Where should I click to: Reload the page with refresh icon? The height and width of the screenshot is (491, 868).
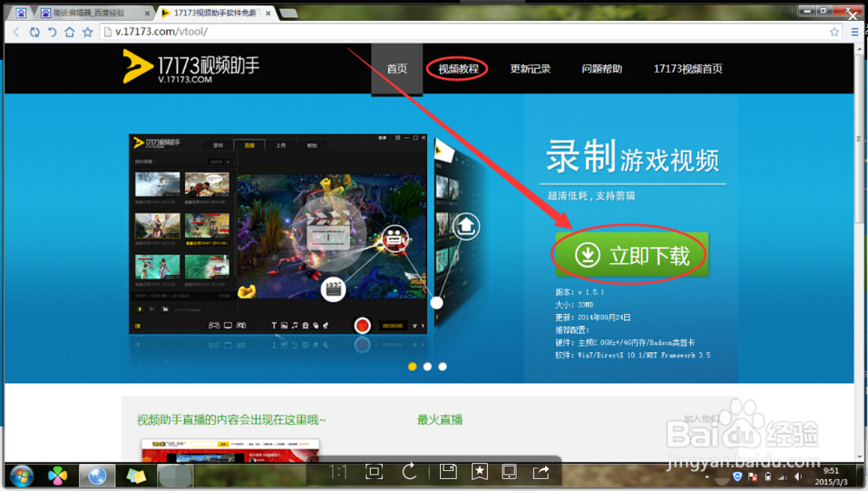[35, 32]
